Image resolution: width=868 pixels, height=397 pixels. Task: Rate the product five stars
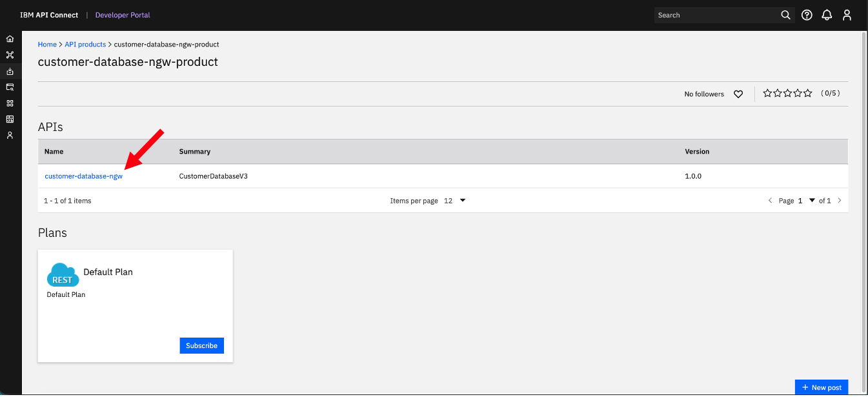[807, 94]
